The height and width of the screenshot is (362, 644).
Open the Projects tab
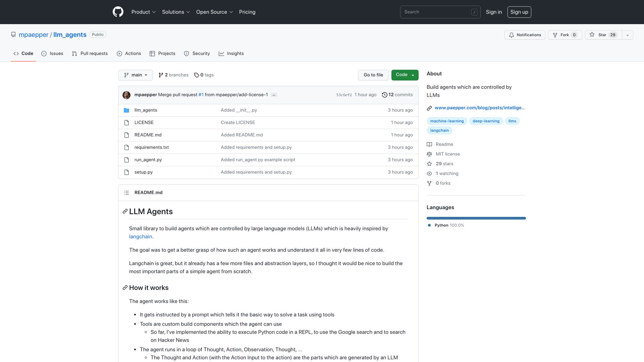162,54
